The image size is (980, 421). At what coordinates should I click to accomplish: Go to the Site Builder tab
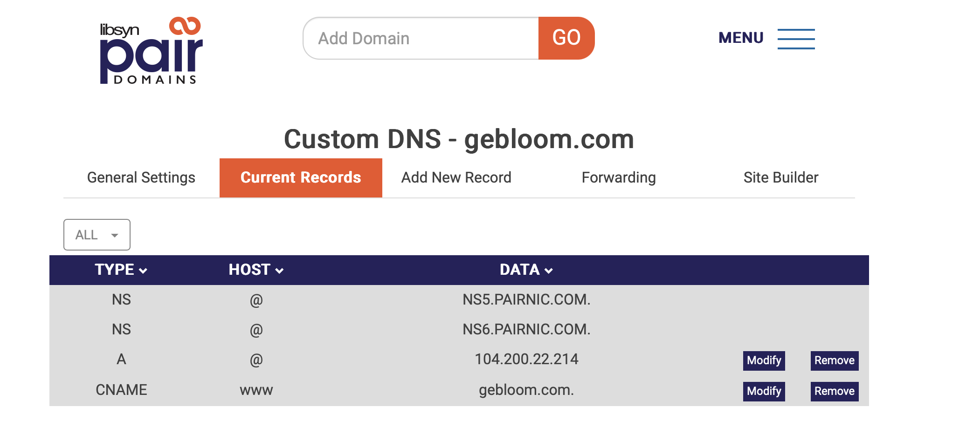coord(781,177)
